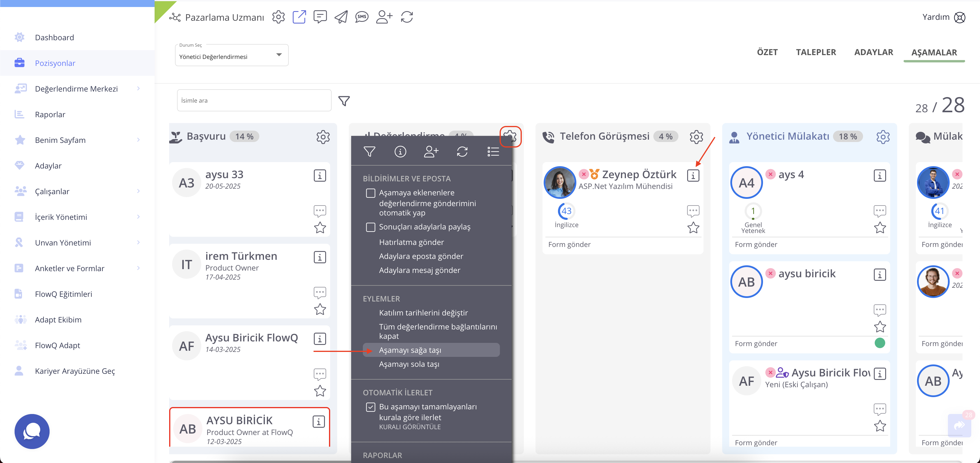Open info icon on aysu 33 card

point(320,176)
